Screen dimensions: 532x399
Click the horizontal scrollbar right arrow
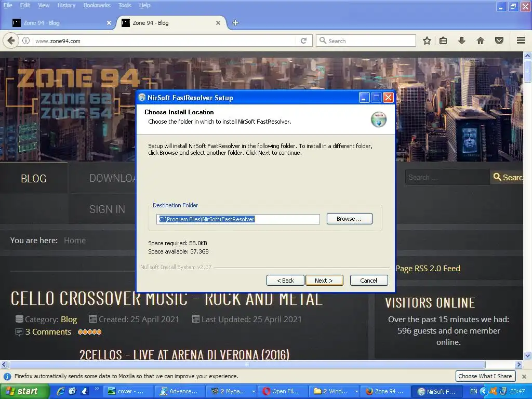coord(518,364)
